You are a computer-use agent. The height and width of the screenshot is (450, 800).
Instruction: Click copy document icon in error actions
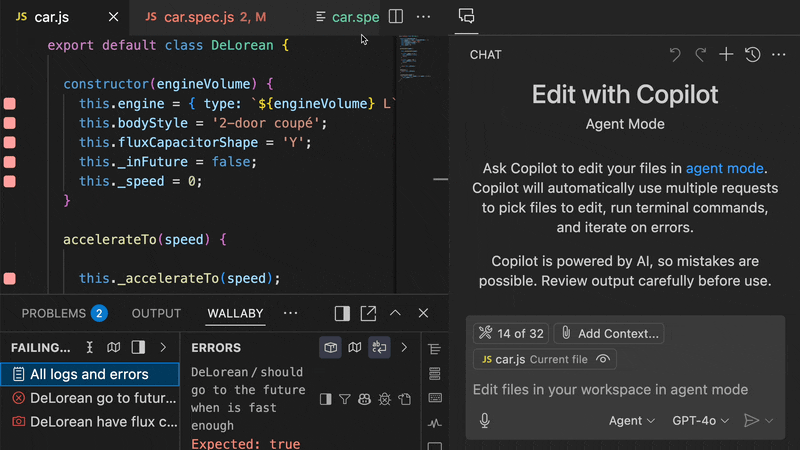pos(405,399)
